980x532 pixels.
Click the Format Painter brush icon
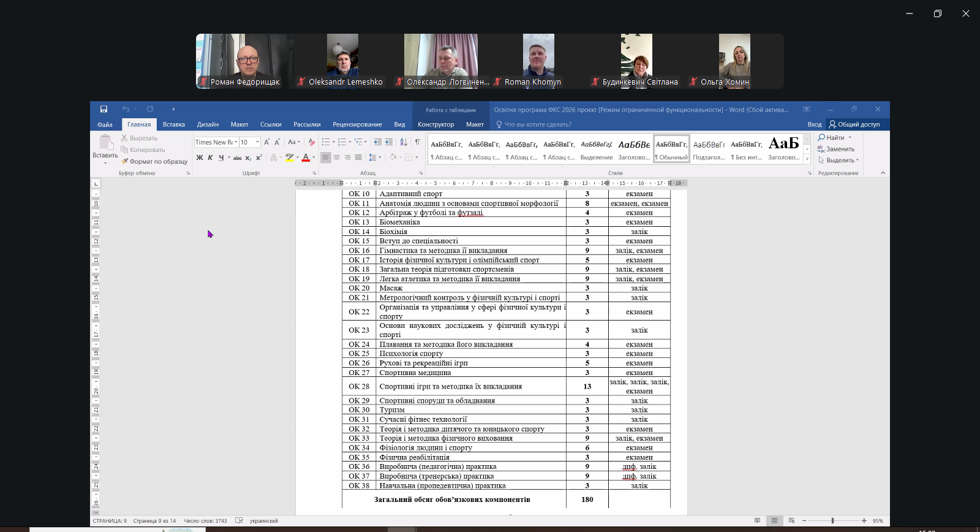coord(125,161)
